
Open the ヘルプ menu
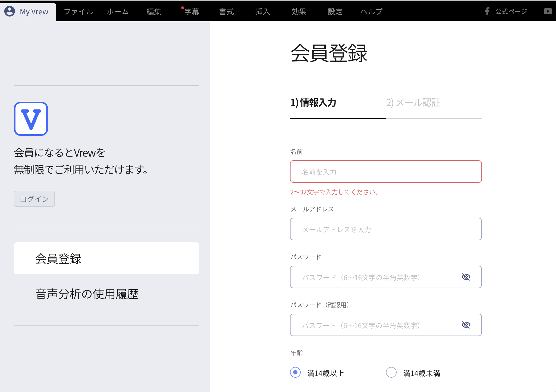(372, 11)
